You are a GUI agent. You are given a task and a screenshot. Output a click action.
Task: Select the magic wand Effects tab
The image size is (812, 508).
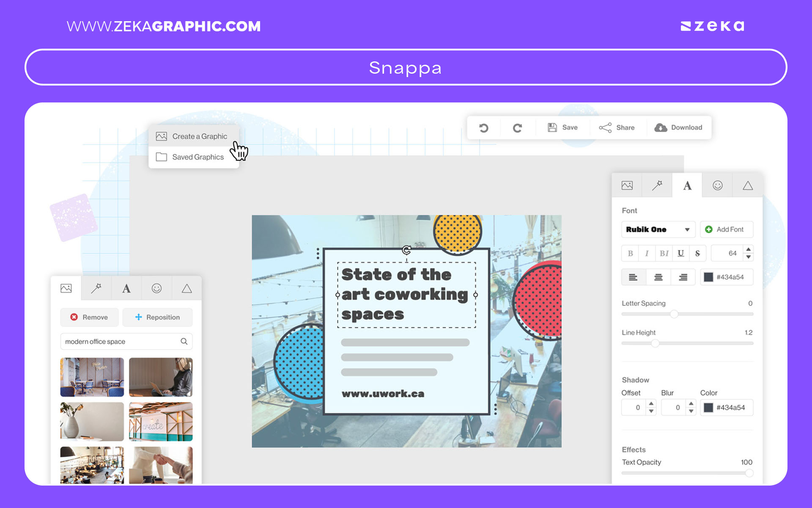coord(96,288)
